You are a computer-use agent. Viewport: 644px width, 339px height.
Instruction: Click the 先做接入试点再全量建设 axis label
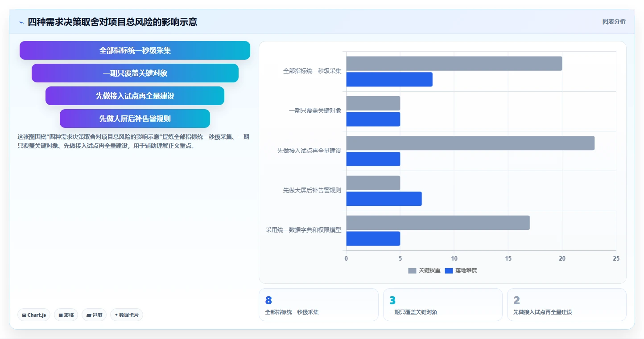tap(309, 151)
